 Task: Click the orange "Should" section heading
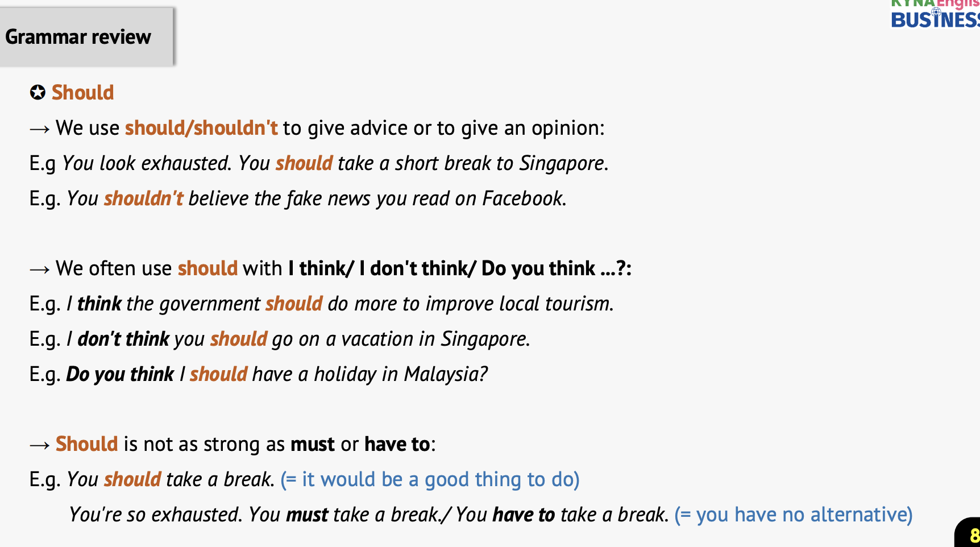[83, 92]
